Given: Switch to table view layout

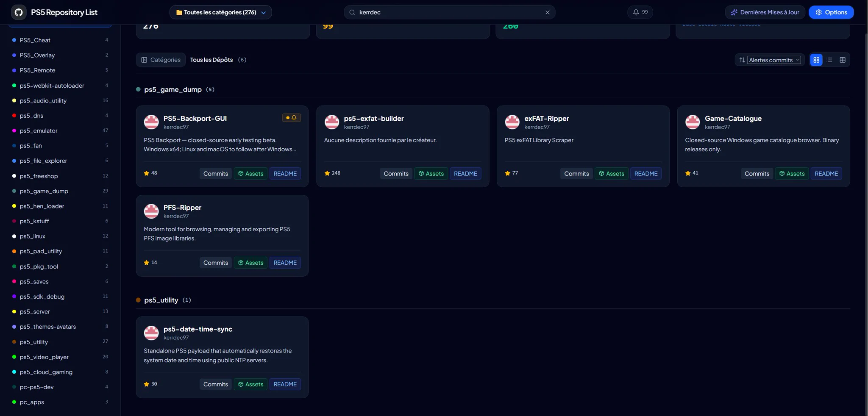Looking at the screenshot, I should click(843, 60).
